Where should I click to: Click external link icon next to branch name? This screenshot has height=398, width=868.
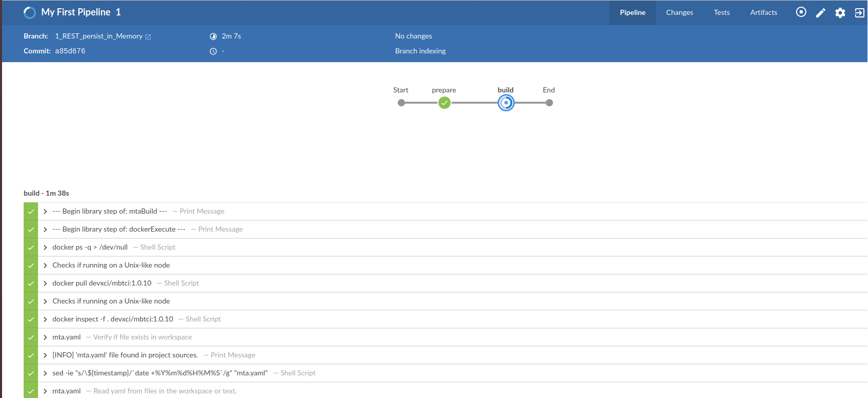pos(148,37)
